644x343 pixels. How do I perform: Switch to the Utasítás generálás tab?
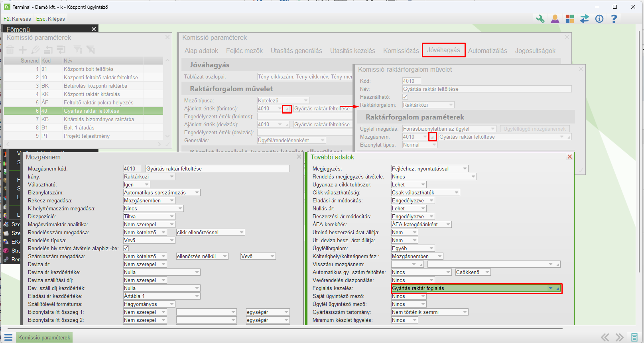coord(296,51)
